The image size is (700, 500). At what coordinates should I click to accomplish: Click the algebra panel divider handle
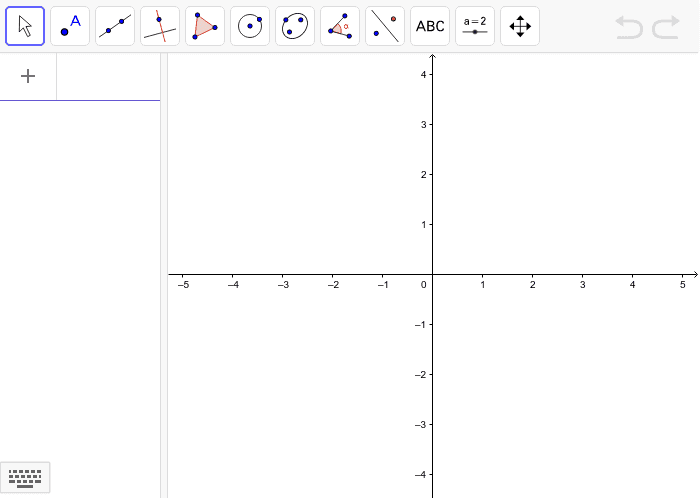(164, 275)
